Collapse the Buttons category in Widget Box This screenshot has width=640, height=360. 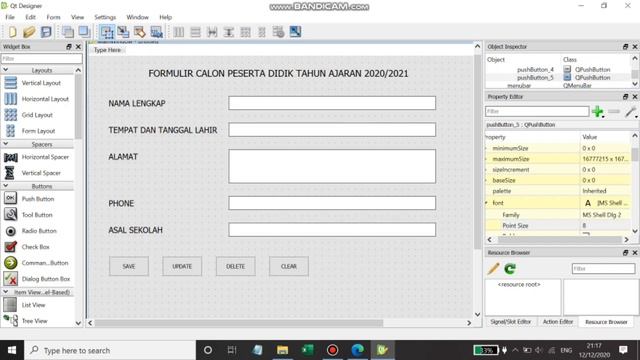click(x=6, y=186)
